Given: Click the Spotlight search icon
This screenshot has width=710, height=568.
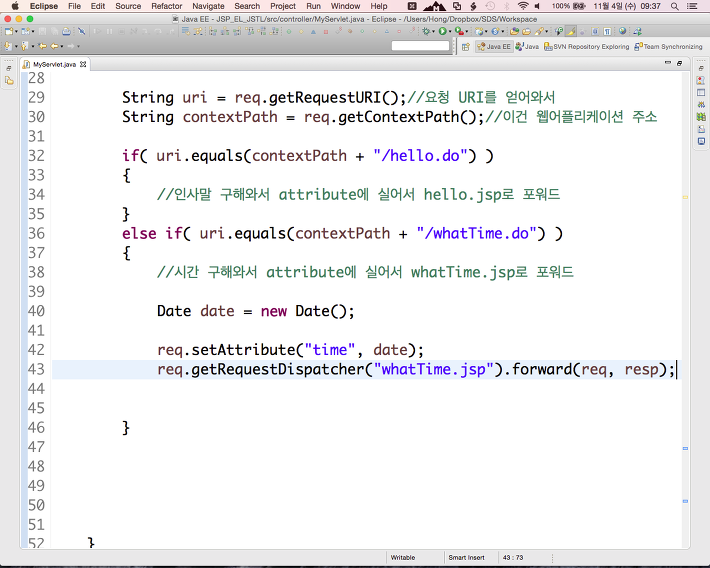Looking at the screenshot, I should (674, 6).
